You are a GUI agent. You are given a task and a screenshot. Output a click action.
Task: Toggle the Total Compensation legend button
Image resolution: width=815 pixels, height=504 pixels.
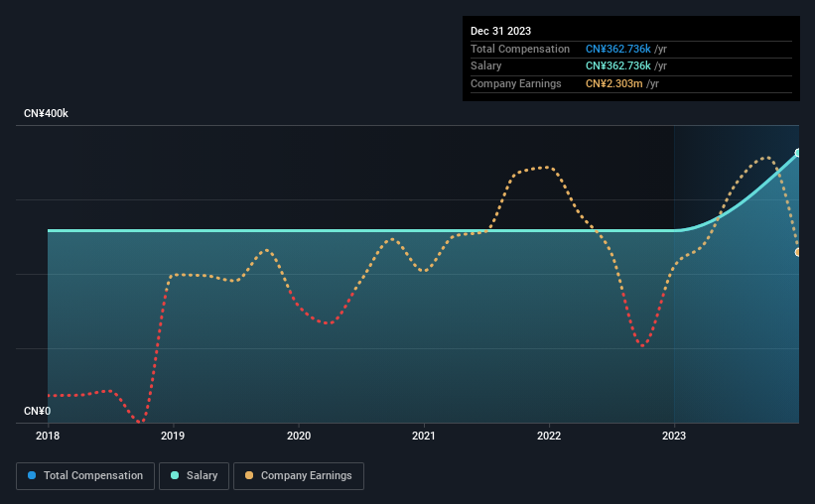(85, 476)
